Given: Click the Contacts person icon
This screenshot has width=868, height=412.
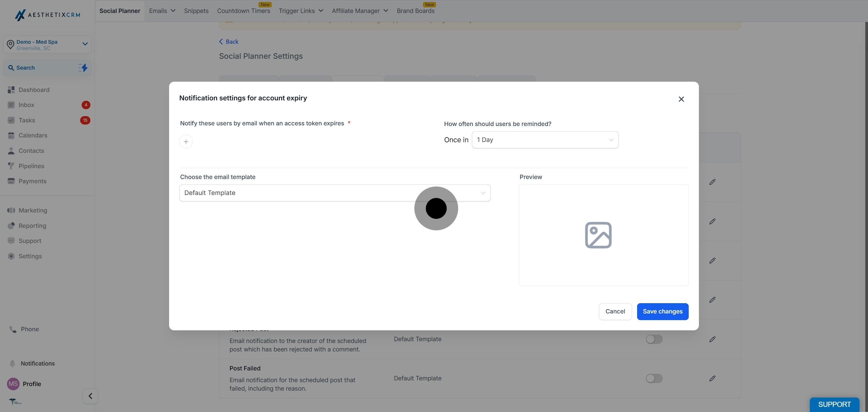Looking at the screenshot, I should pyautogui.click(x=11, y=151).
